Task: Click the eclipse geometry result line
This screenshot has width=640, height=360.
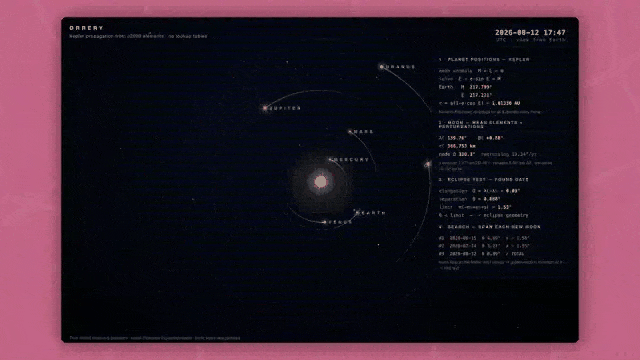Action: pyautogui.click(x=484, y=215)
